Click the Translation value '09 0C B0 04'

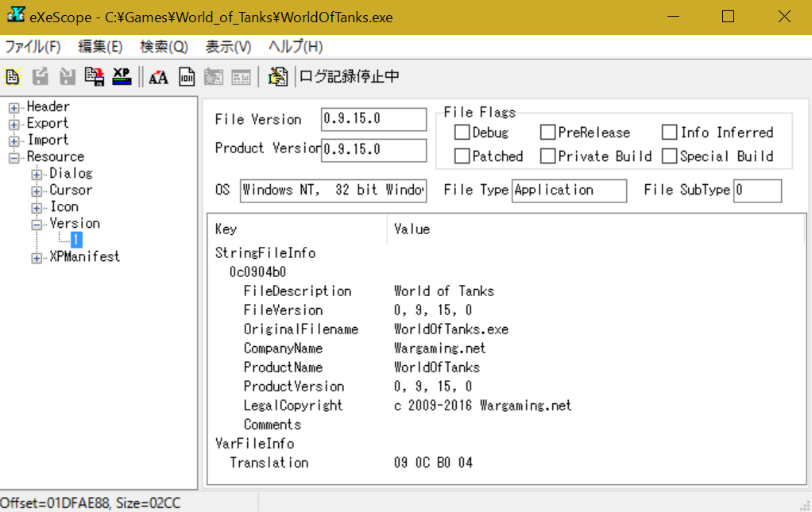[x=433, y=462]
